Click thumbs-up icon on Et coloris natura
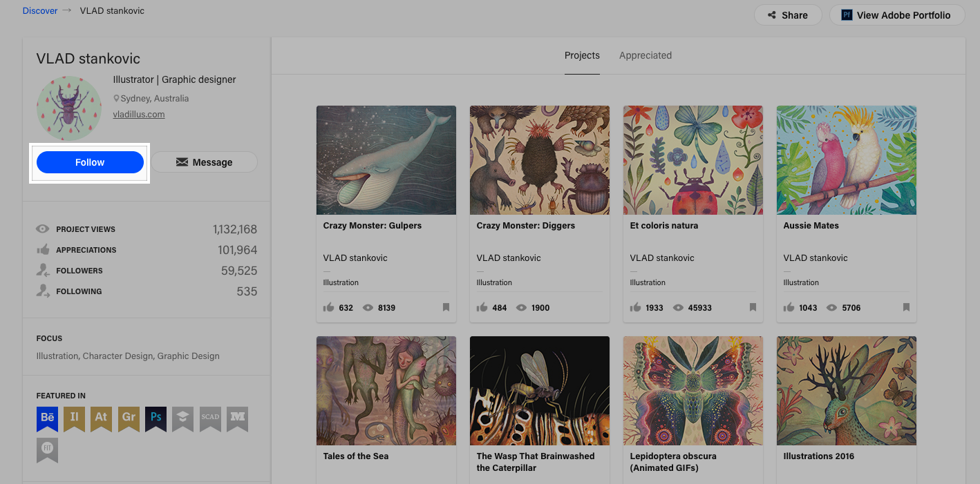Viewport: 980px width, 484px height. click(x=635, y=307)
